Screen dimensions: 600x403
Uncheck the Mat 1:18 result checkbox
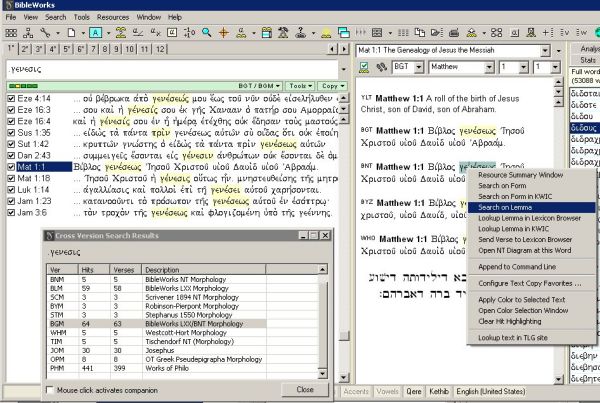point(11,178)
